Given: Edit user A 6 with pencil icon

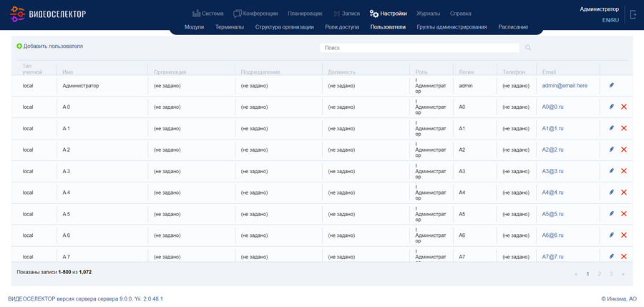Looking at the screenshot, I should (x=612, y=235).
